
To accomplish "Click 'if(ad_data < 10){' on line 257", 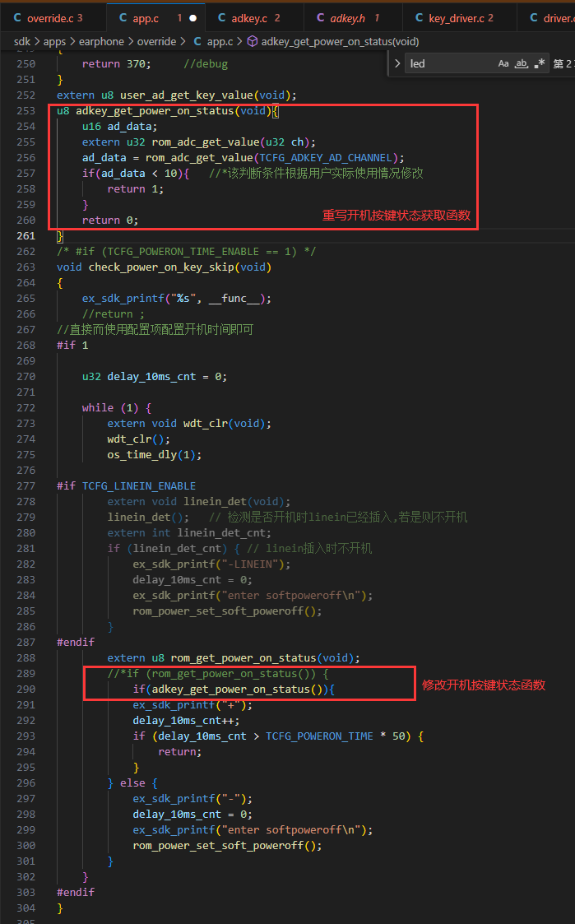I will tap(136, 174).
